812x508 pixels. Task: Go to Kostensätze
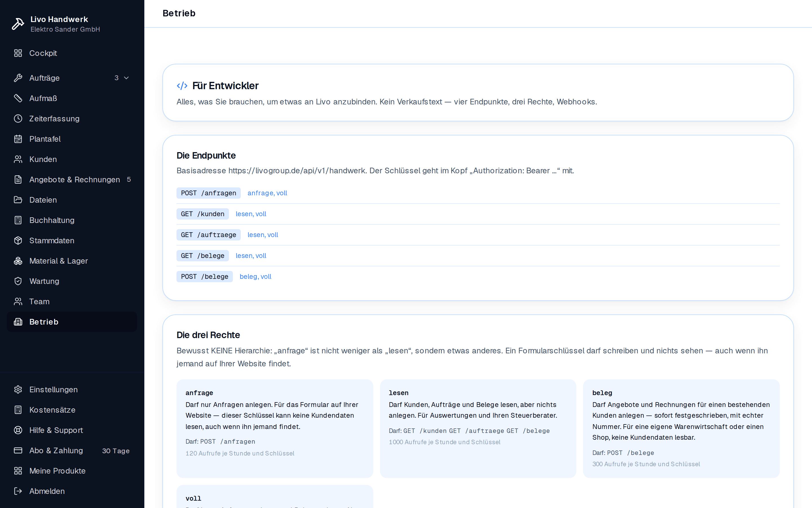click(72, 410)
